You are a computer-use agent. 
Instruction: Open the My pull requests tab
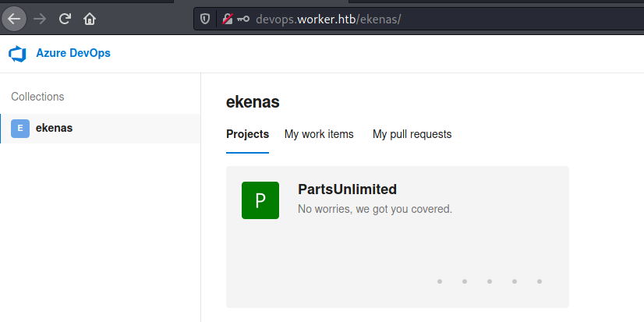coord(412,134)
